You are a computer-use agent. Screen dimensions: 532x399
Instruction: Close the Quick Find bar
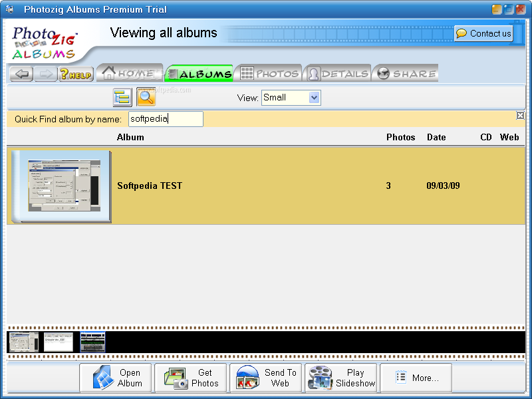pyautogui.click(x=520, y=116)
